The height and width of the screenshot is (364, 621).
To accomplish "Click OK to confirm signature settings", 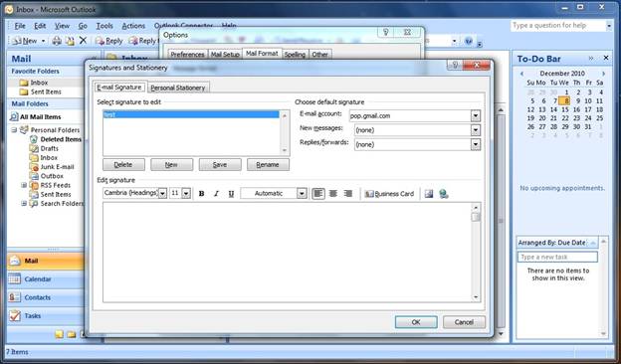I will click(x=416, y=322).
